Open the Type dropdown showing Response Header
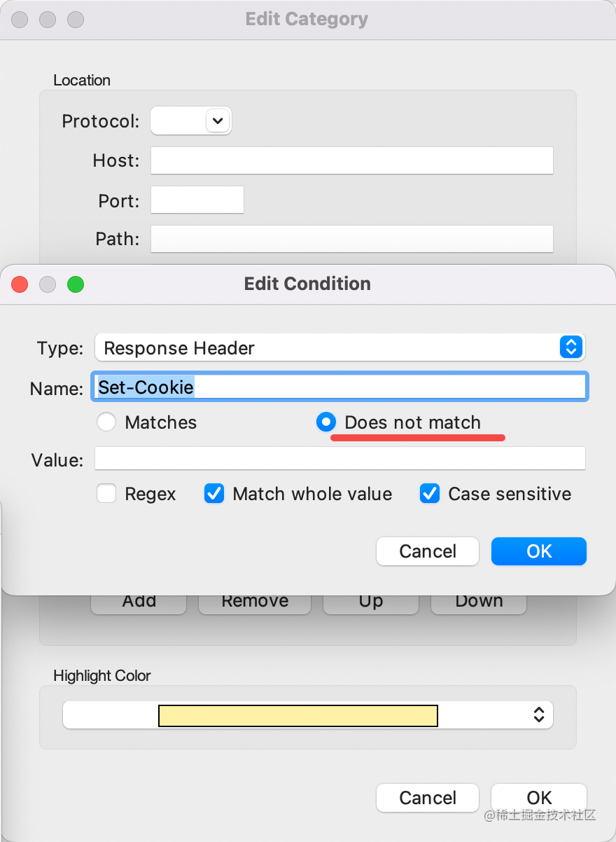 pos(340,347)
